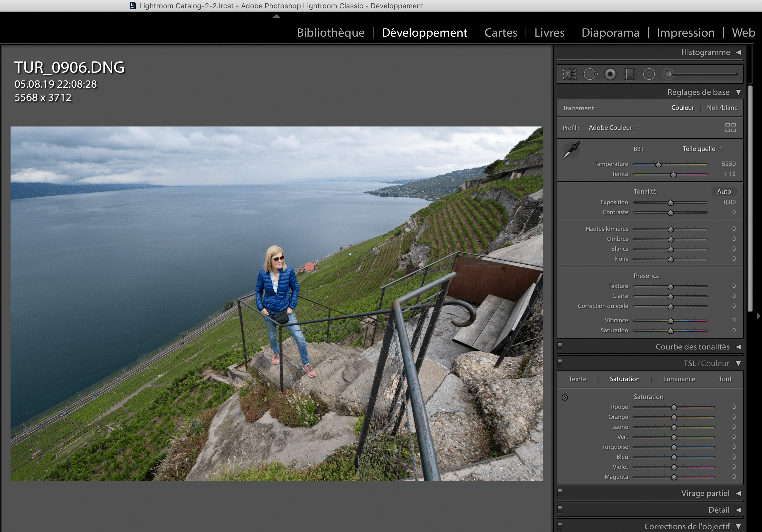Toggle the Virage partiel panel switch

(x=559, y=492)
